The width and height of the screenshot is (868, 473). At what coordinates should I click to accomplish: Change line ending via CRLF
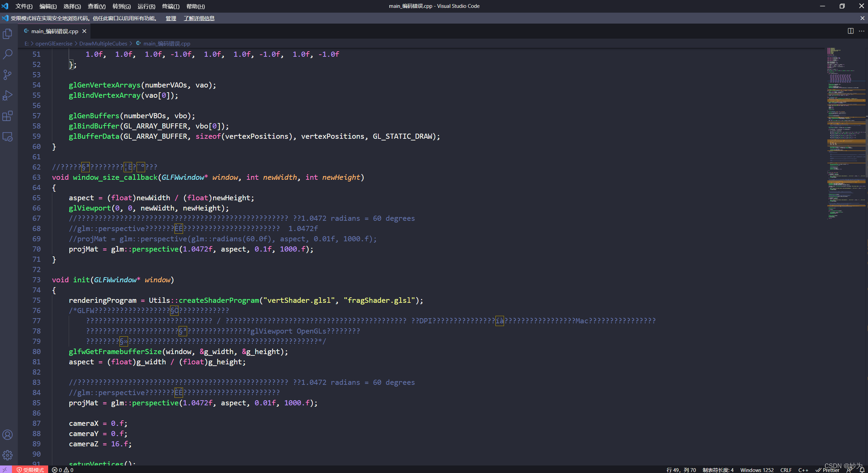pos(786,470)
